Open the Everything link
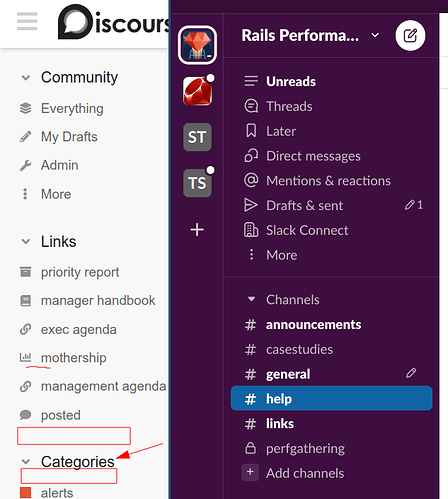 [x=72, y=109]
